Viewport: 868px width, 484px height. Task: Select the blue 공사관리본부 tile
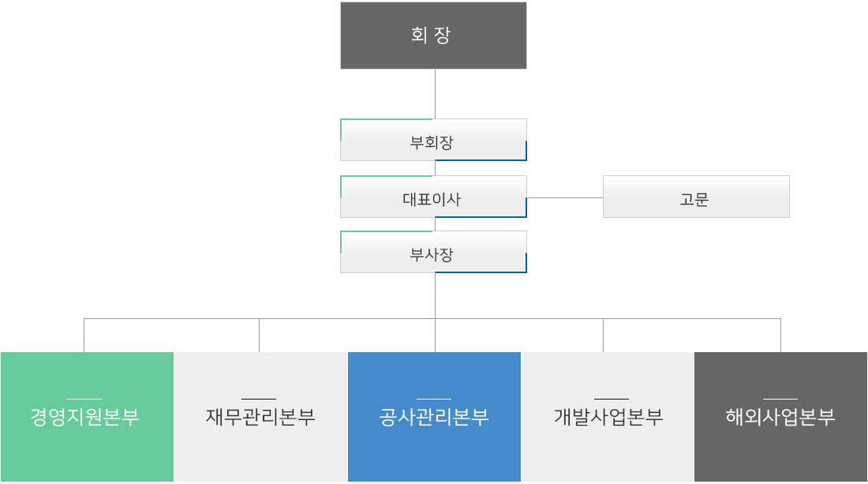coord(435,417)
